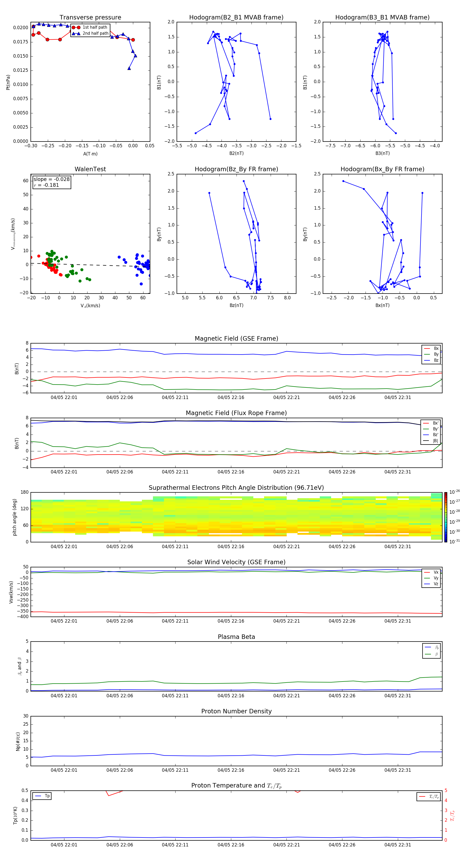Select the Tp legend entry in temperature panel

[x=42, y=796]
